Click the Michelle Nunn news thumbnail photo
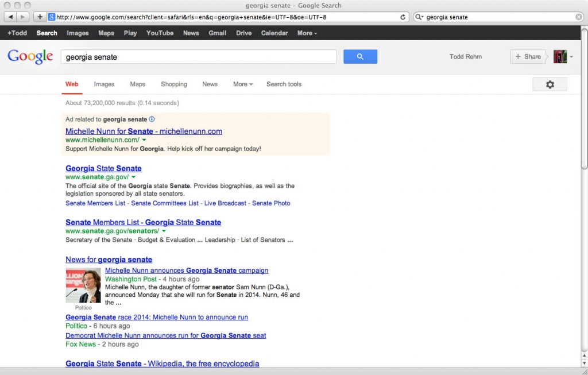The image size is (588, 375). click(x=83, y=285)
